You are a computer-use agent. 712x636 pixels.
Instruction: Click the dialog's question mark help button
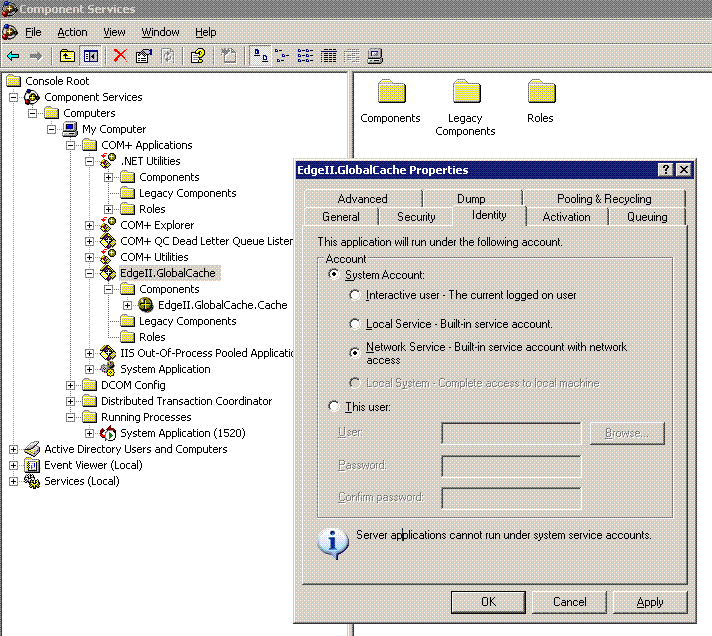(x=666, y=170)
